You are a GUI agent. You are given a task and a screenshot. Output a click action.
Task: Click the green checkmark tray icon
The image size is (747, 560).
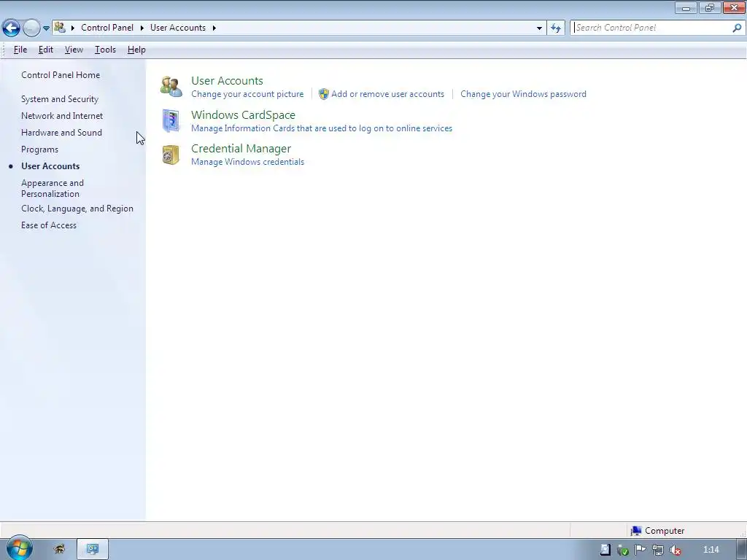[x=623, y=551]
